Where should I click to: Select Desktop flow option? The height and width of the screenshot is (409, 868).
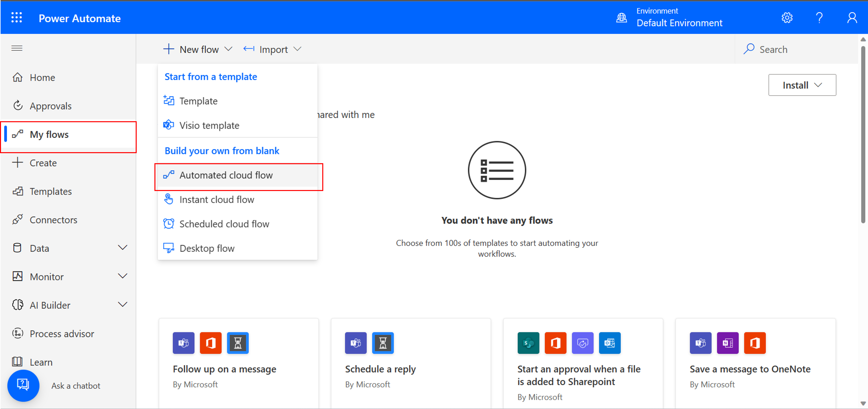click(237, 248)
